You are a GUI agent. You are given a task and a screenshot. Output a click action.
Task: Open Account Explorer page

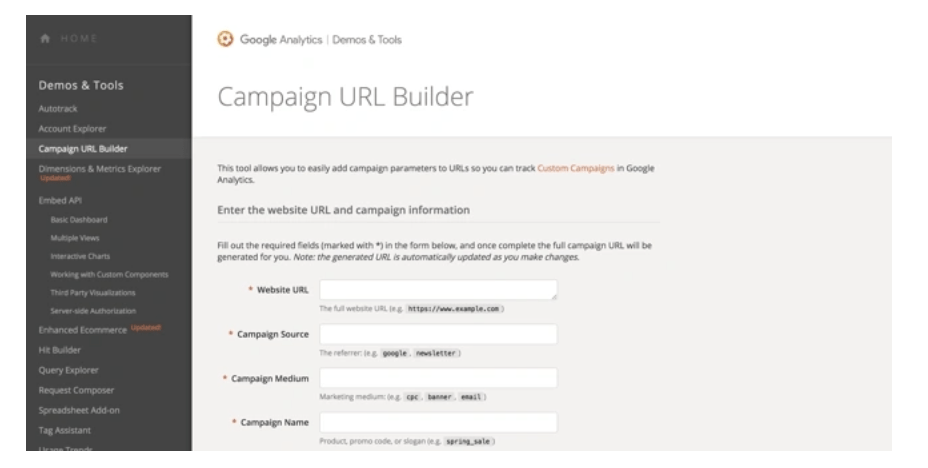[72, 129]
